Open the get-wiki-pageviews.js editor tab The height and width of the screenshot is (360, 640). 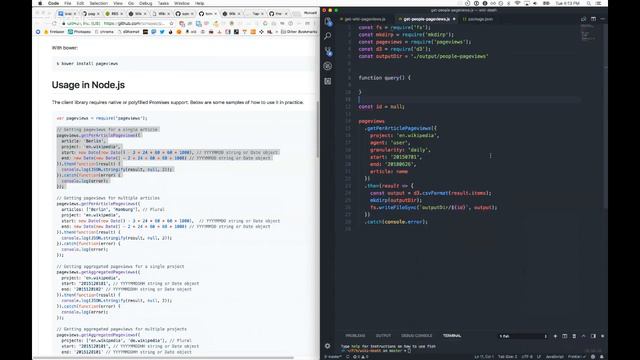(x=364, y=19)
